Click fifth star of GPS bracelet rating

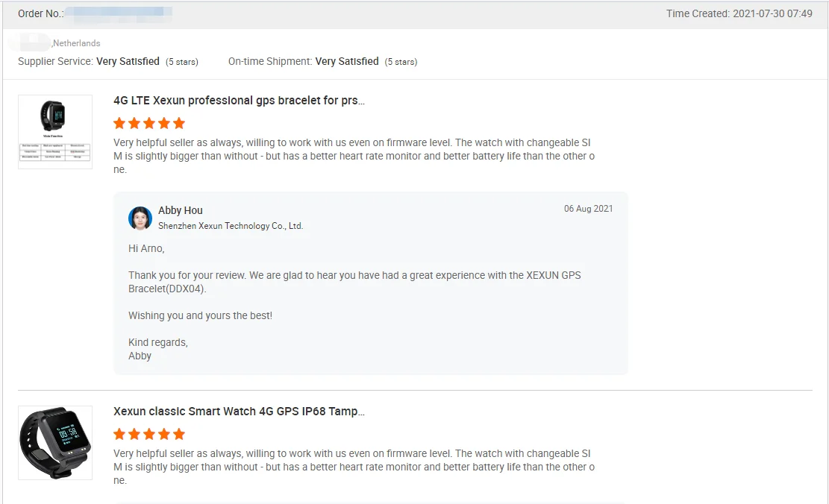click(x=179, y=124)
